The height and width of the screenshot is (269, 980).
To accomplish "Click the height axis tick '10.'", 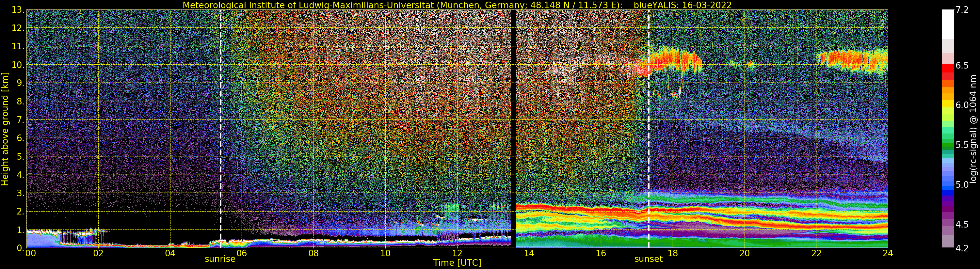I will [x=18, y=65].
